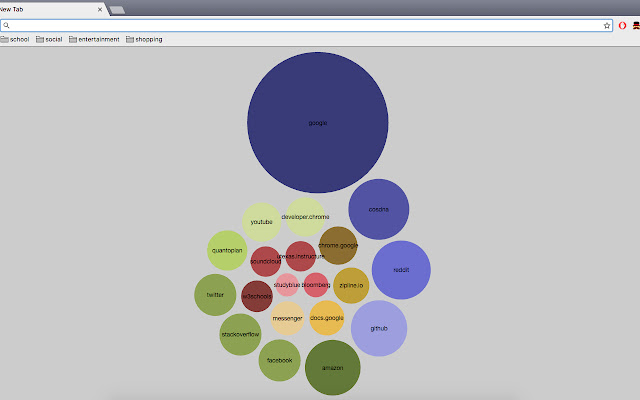The image size is (640, 400).
Task: Open the red Opera extension icon
Action: 622,26
